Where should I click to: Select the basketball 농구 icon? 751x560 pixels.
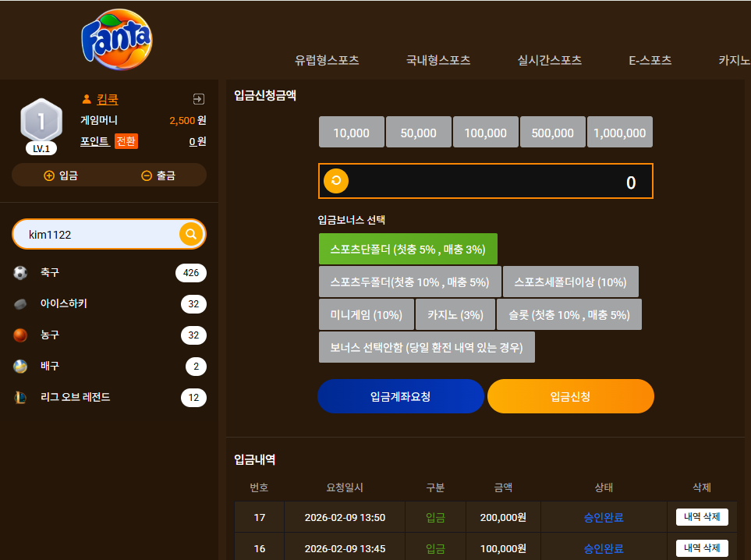[20, 335]
